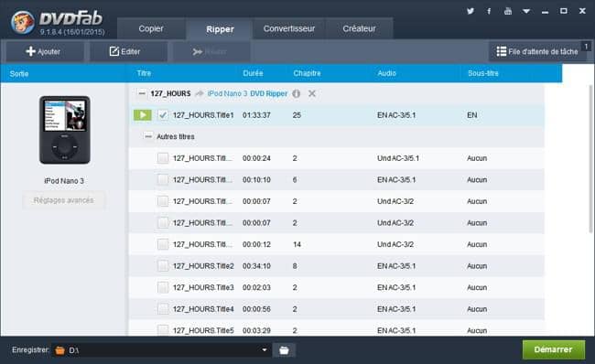Open the title bar dropdown arrow menu
595x364 pixels.
tap(526, 11)
